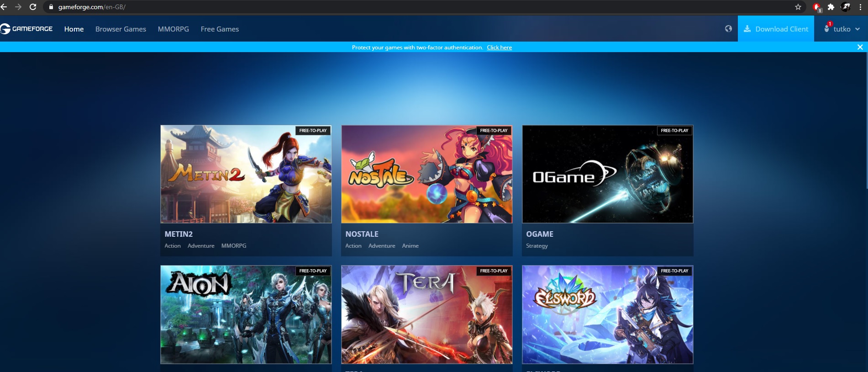Follow the 'Click here' two-factor link

499,48
